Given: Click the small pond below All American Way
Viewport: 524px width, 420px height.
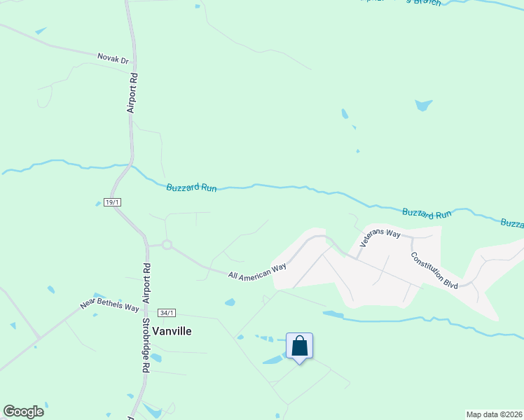Looking at the screenshot, I should (x=230, y=302).
